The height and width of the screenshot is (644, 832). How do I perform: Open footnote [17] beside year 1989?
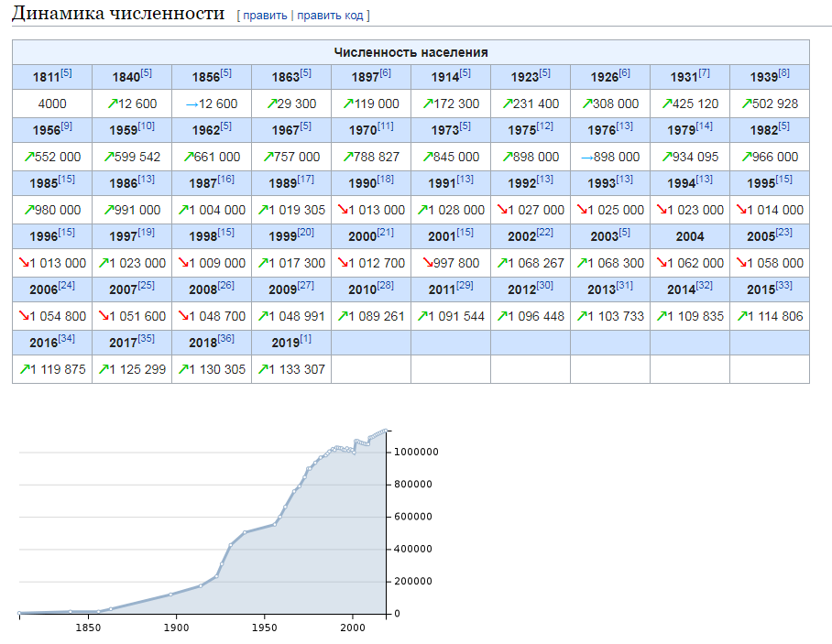coord(306,180)
